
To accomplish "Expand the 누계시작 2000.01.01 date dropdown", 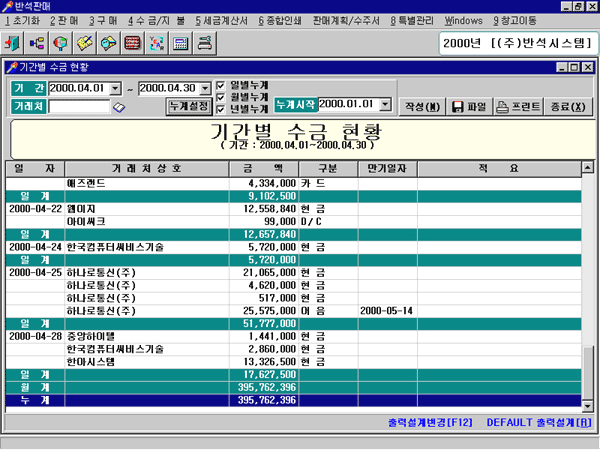I will [x=385, y=104].
